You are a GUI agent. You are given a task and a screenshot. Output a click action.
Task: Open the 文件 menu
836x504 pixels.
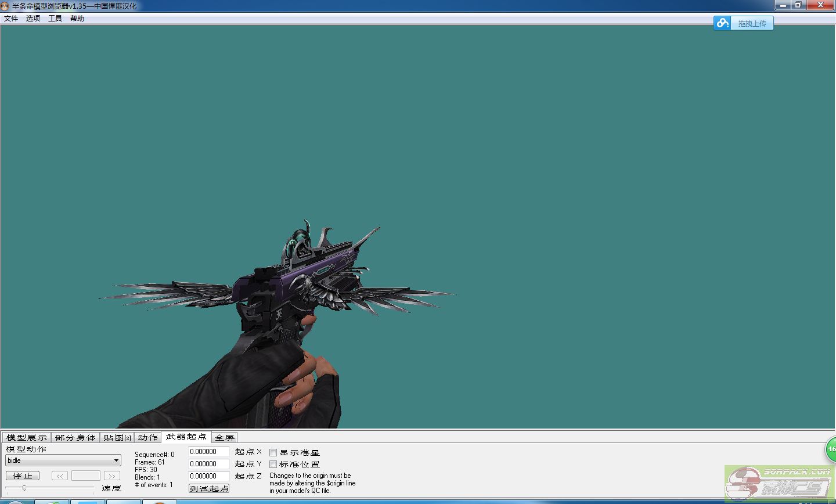[x=11, y=19]
